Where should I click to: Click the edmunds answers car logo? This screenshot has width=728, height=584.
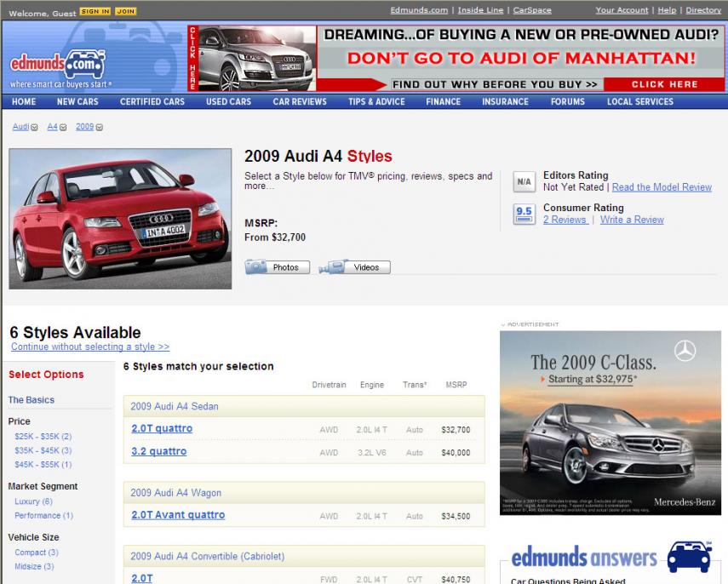688,557
